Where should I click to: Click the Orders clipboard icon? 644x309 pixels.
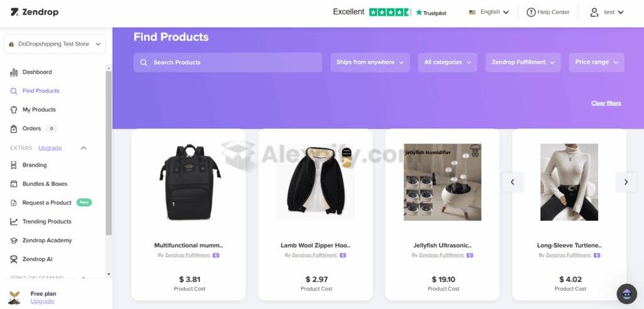tap(14, 128)
